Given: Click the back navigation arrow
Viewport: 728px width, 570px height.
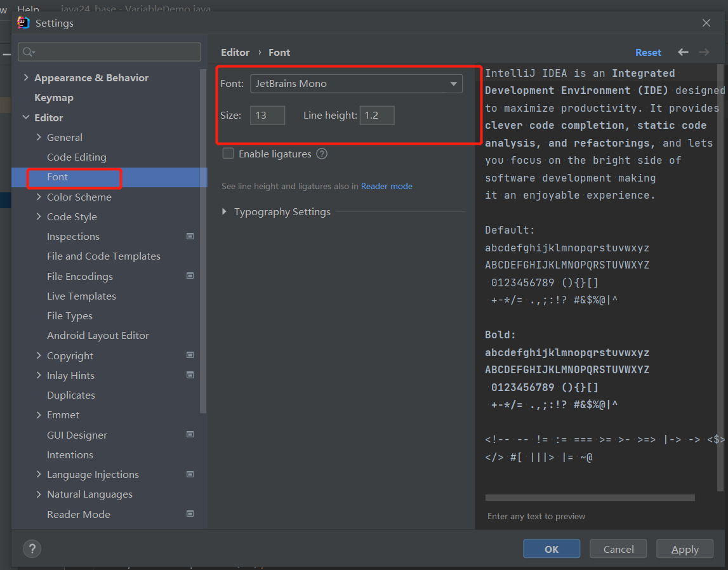Looking at the screenshot, I should [x=683, y=52].
